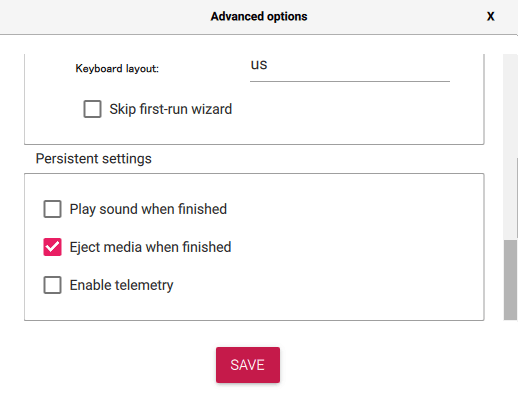Click the Play sound when finished label
The image size is (518, 397).
148,209
